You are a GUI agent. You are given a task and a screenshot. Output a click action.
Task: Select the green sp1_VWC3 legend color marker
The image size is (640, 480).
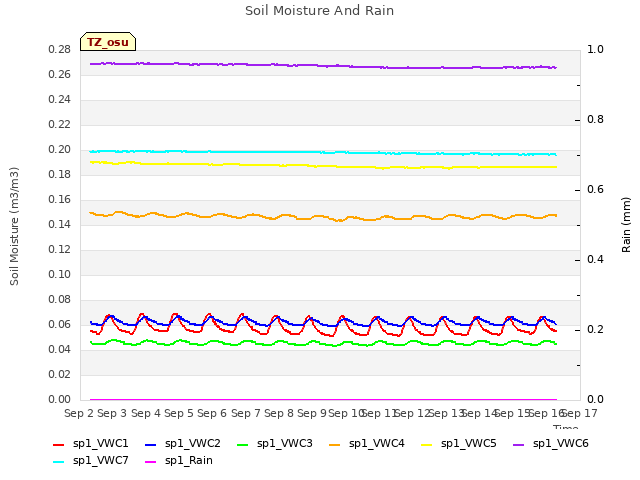(x=242, y=445)
